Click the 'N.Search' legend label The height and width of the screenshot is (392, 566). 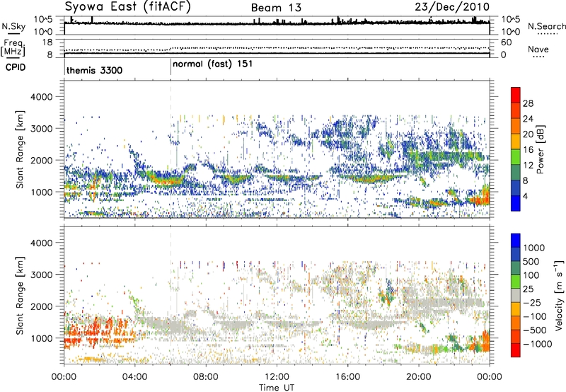[x=547, y=26]
